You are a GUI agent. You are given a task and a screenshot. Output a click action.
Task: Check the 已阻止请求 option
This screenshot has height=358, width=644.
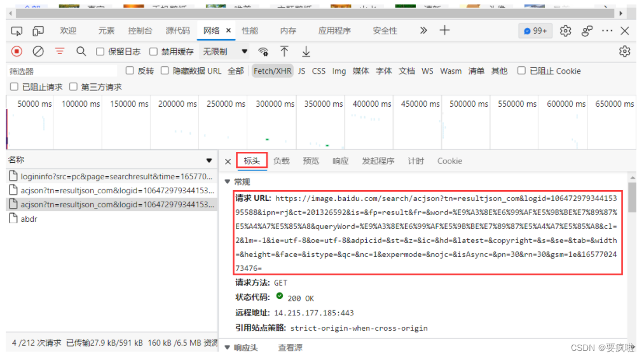14,86
